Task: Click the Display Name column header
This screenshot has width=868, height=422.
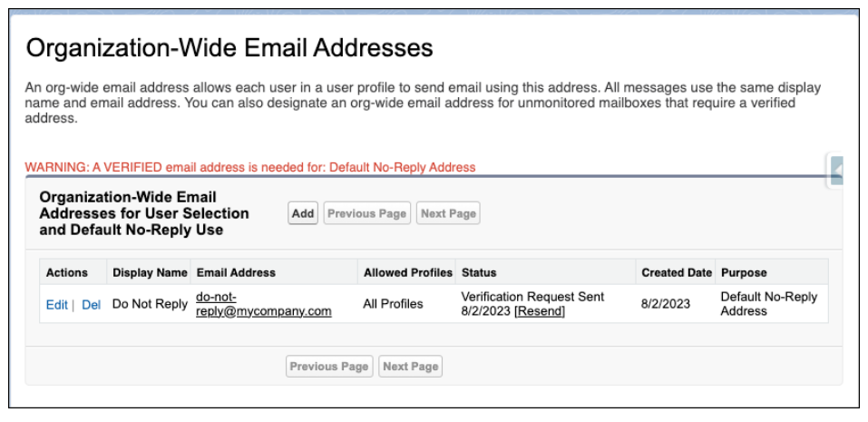Action: click(x=149, y=272)
